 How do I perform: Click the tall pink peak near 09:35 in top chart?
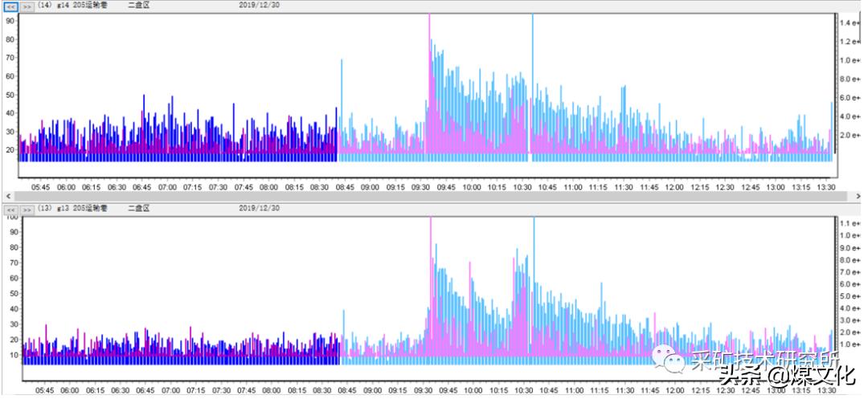pyautogui.click(x=429, y=48)
